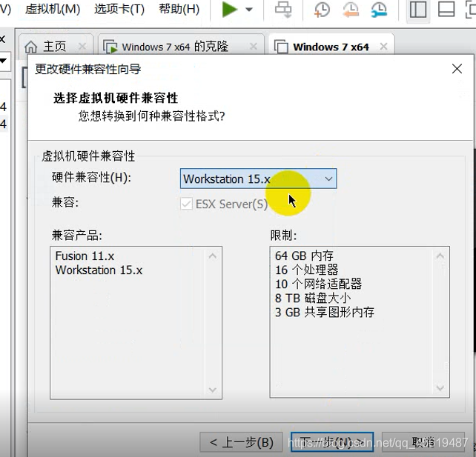Click the 取消 cancel button
Screen dimensions: 476x457
423,442
